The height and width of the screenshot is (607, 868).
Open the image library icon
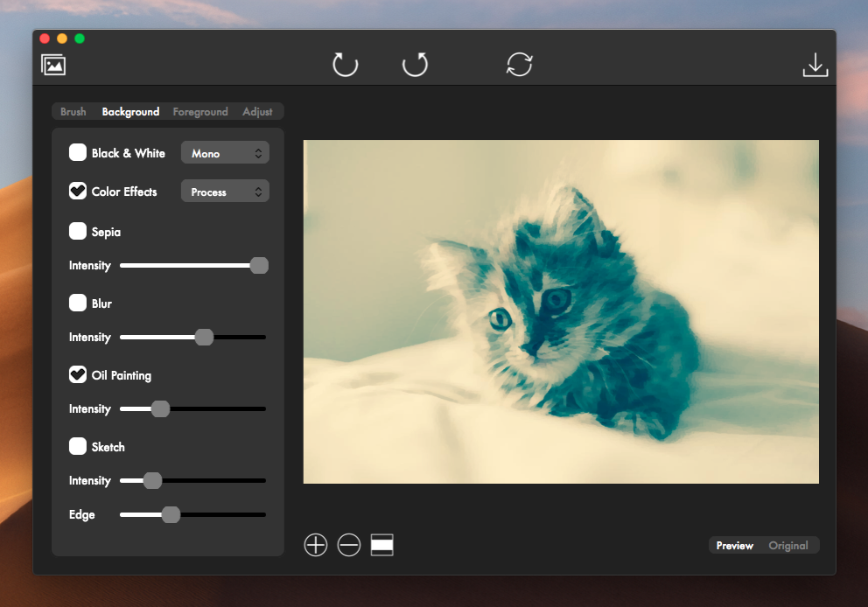[53, 65]
